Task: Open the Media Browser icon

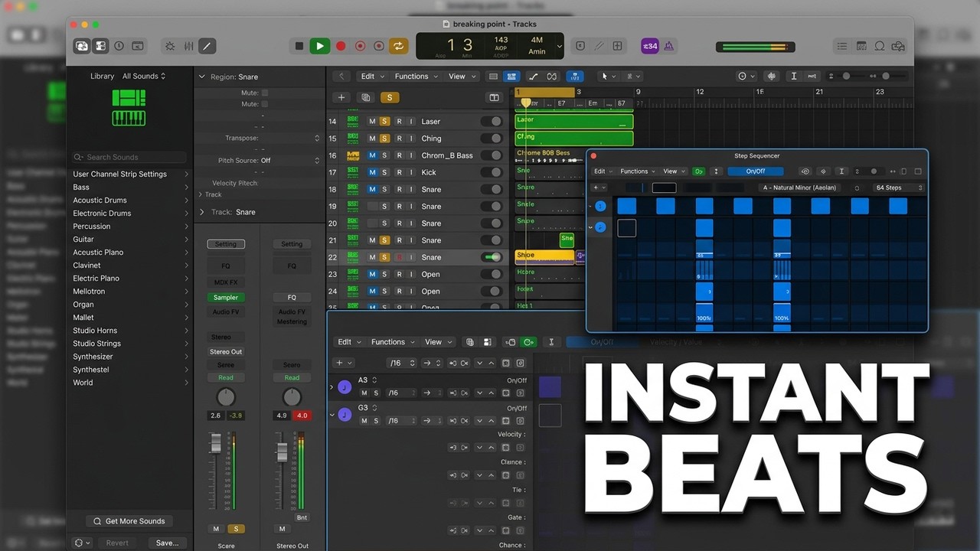Action: point(898,46)
